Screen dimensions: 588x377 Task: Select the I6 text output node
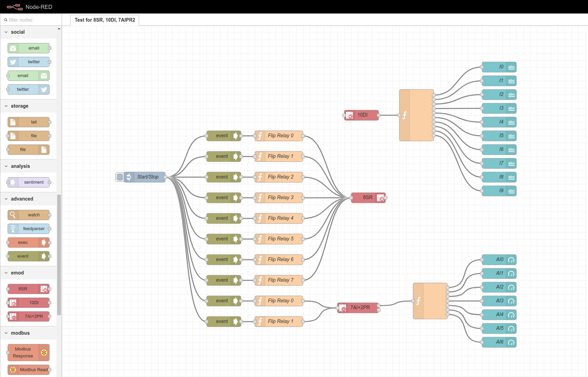499,150
